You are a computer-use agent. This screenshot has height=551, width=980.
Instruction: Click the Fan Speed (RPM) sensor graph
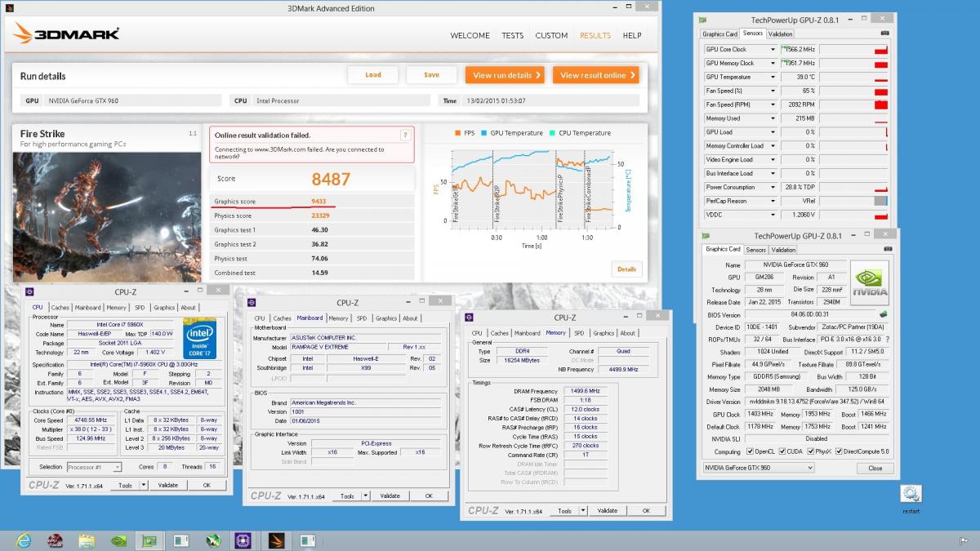point(853,104)
